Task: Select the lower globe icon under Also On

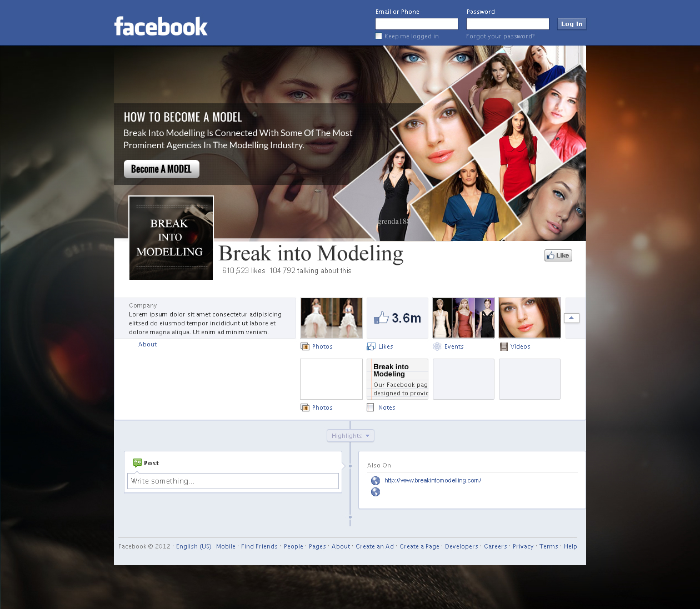Action: [x=376, y=492]
